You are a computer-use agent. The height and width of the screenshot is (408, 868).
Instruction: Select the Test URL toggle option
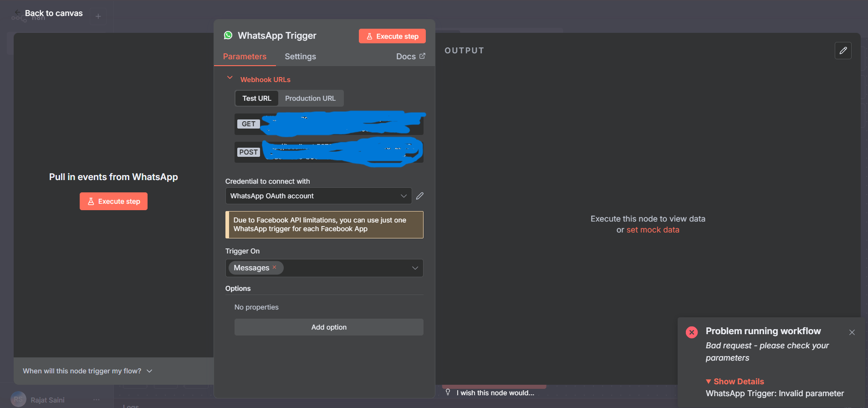tap(256, 98)
